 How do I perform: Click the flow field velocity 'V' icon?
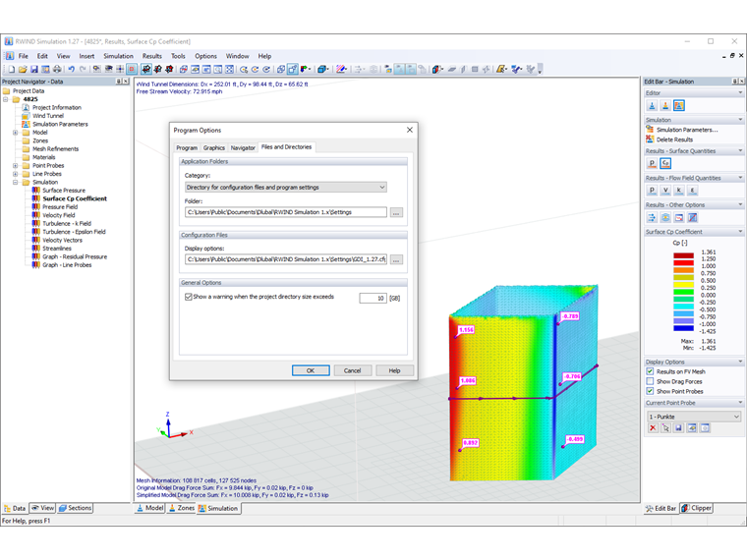click(x=665, y=191)
